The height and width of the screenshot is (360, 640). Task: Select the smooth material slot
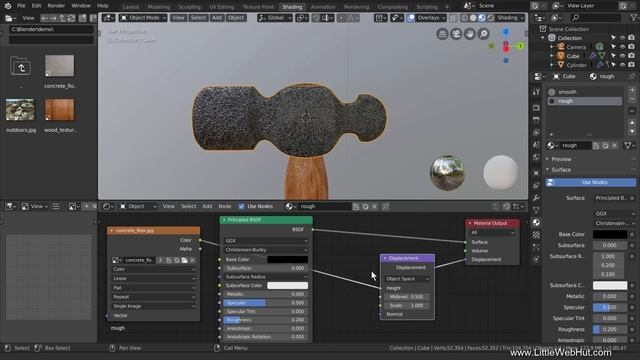pyautogui.click(x=585, y=92)
